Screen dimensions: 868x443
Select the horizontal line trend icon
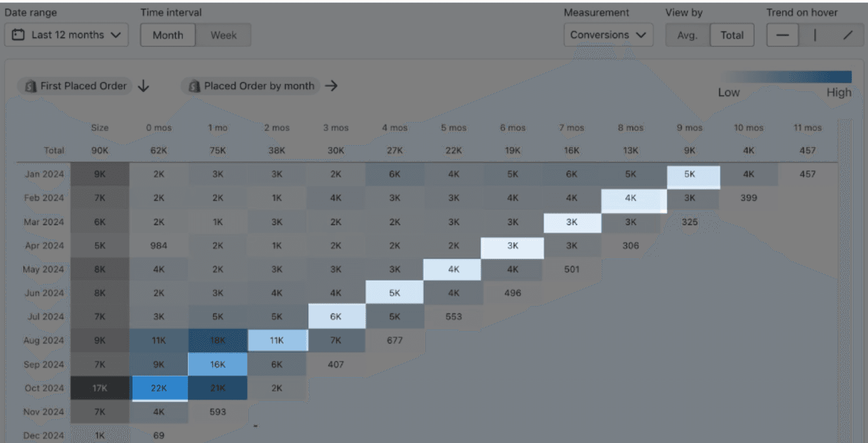[x=783, y=35]
